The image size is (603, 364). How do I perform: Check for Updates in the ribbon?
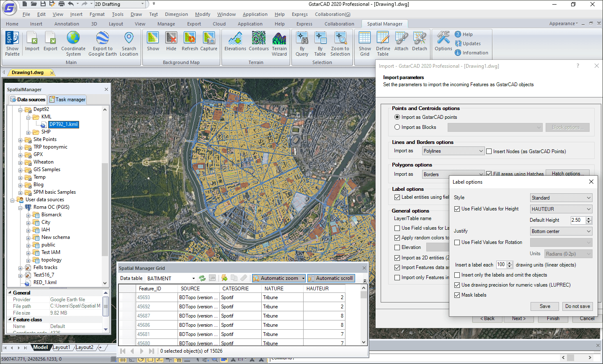point(468,44)
